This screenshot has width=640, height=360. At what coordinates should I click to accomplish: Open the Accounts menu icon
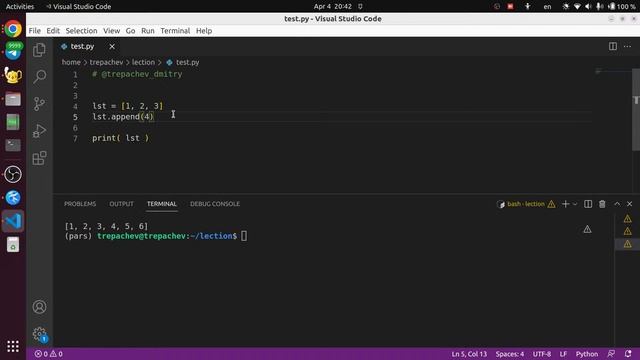point(40,307)
